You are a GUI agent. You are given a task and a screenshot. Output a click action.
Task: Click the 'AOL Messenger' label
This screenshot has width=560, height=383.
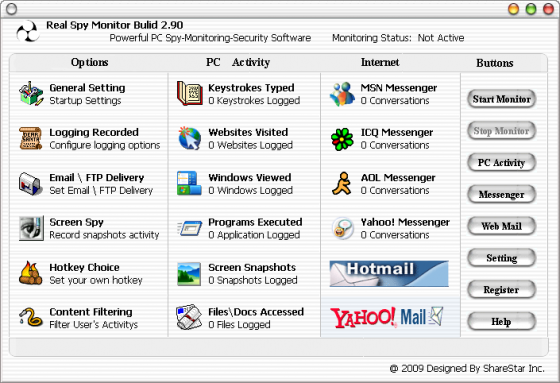click(398, 178)
